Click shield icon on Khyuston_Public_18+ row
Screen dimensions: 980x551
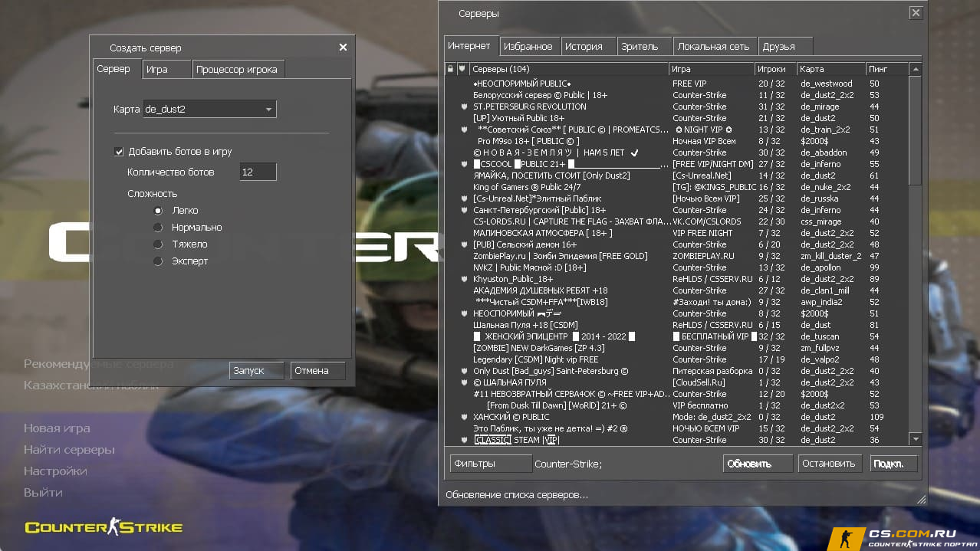[x=464, y=279]
